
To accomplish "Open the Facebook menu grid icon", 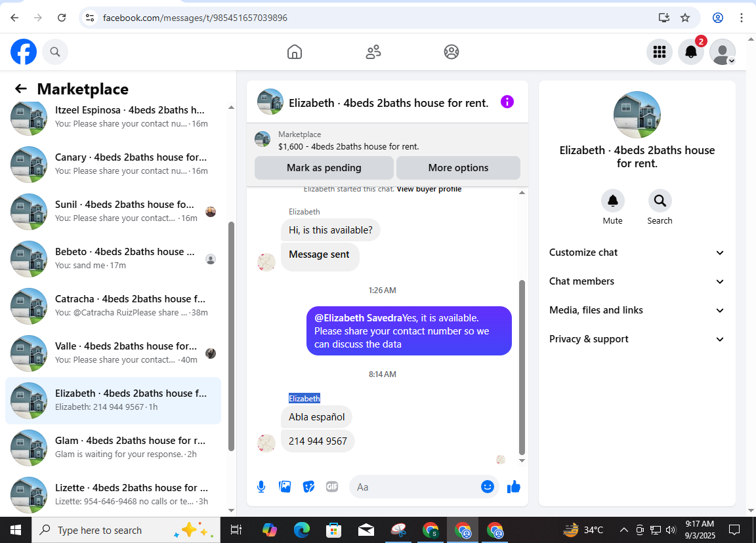I will [659, 52].
